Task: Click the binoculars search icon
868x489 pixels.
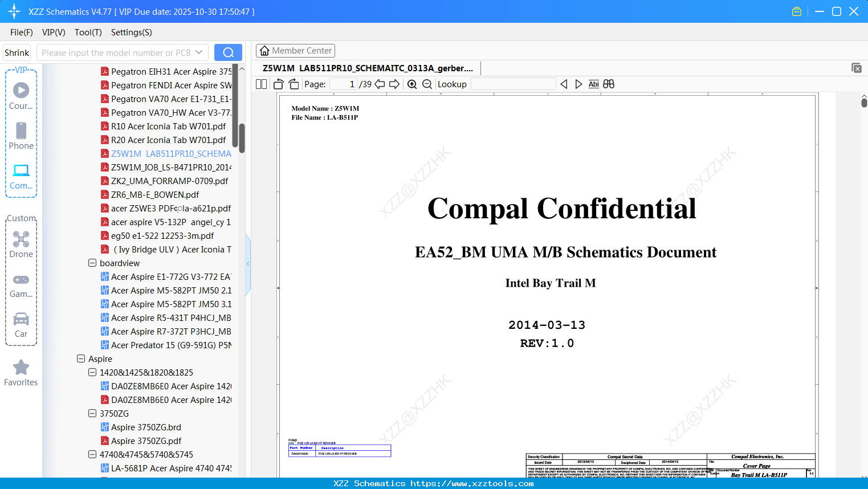Action: click(x=609, y=84)
